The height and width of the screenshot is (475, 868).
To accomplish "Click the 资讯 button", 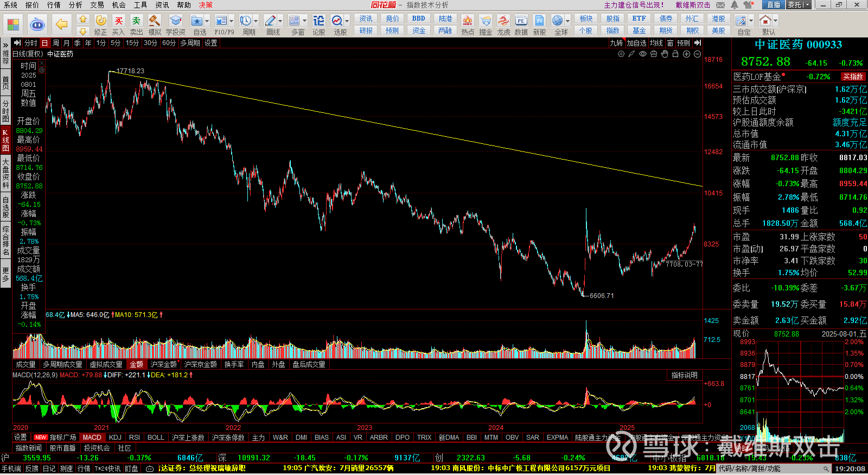I will 366,18.
